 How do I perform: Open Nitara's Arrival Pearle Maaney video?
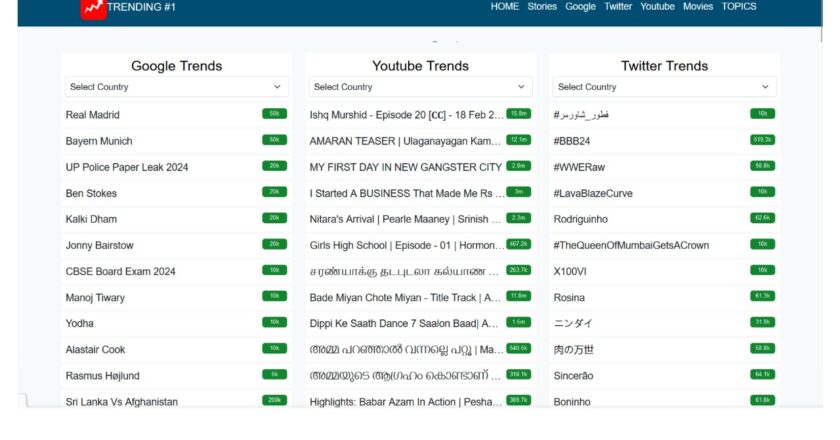coord(405,219)
